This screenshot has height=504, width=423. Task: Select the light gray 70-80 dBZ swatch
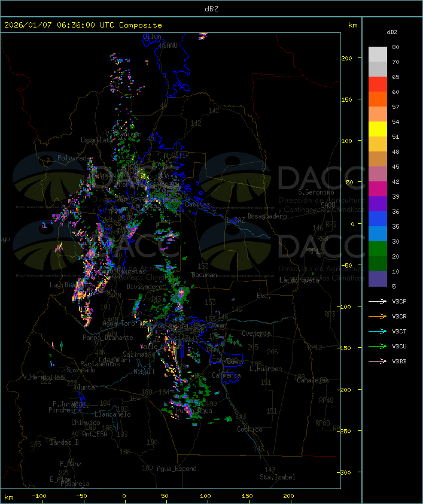(378, 54)
